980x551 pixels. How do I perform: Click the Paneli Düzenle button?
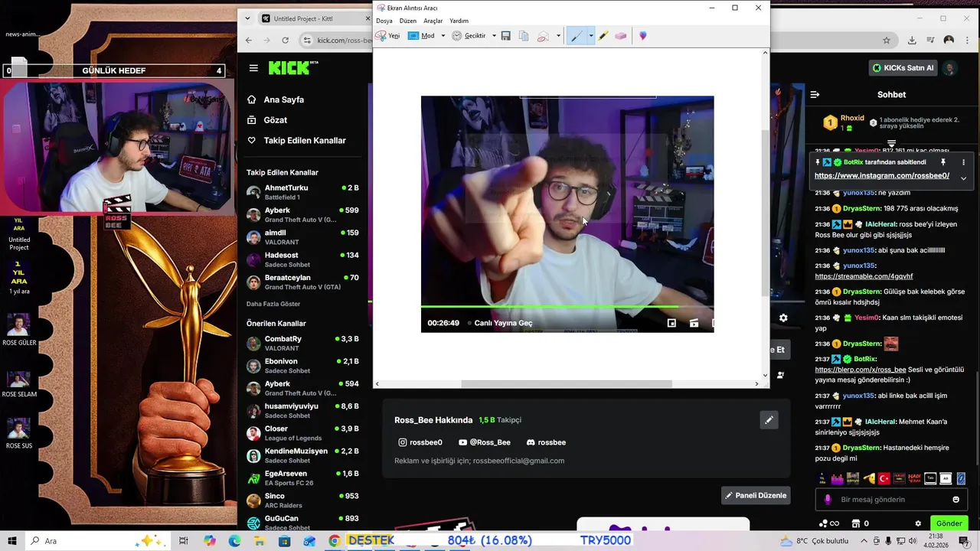tap(756, 496)
